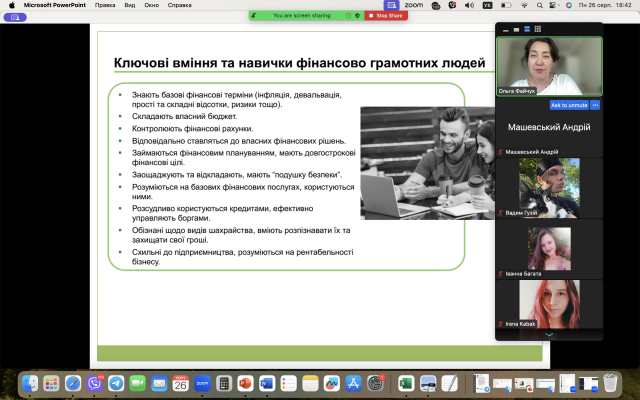Switch Zoom panel to single speaker view
Viewport: 640px width, 400px height.
[516, 29]
